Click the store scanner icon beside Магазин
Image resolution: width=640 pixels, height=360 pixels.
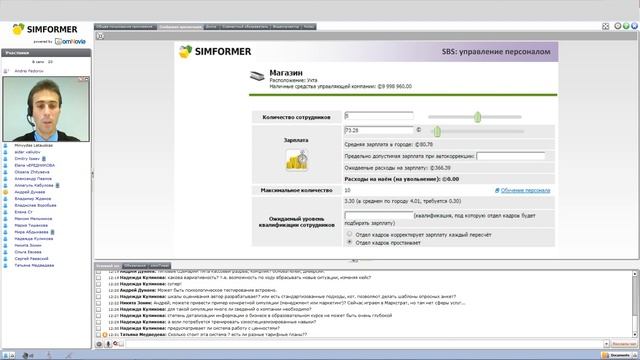(x=257, y=76)
